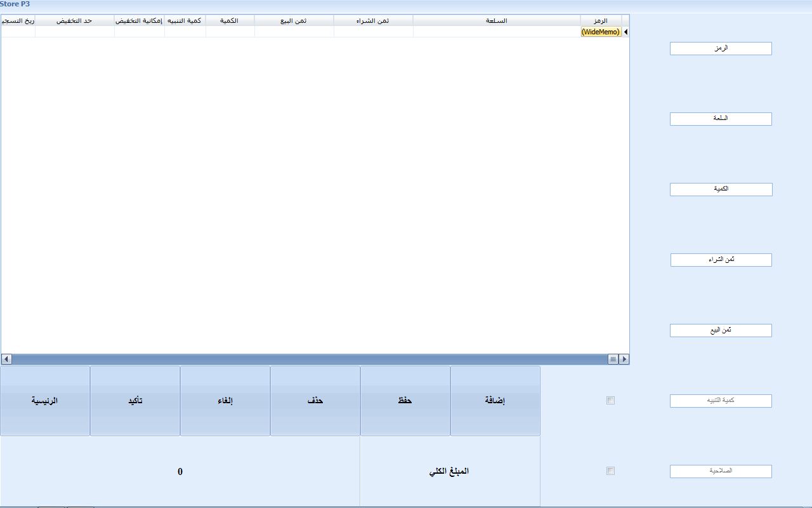Sort by ثمن الشراء column header
The width and height of the screenshot is (812, 508).
373,21
